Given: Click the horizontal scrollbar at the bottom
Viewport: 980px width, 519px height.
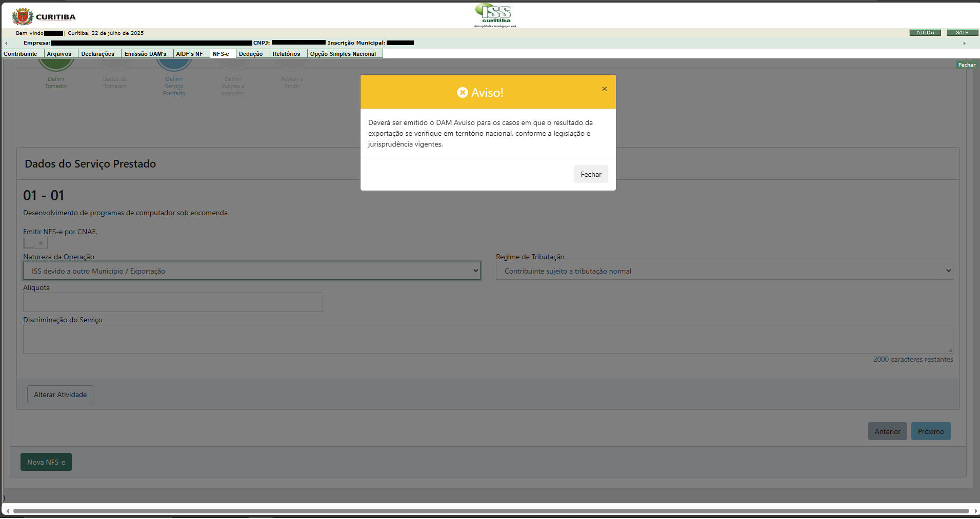Looking at the screenshot, I should point(490,511).
